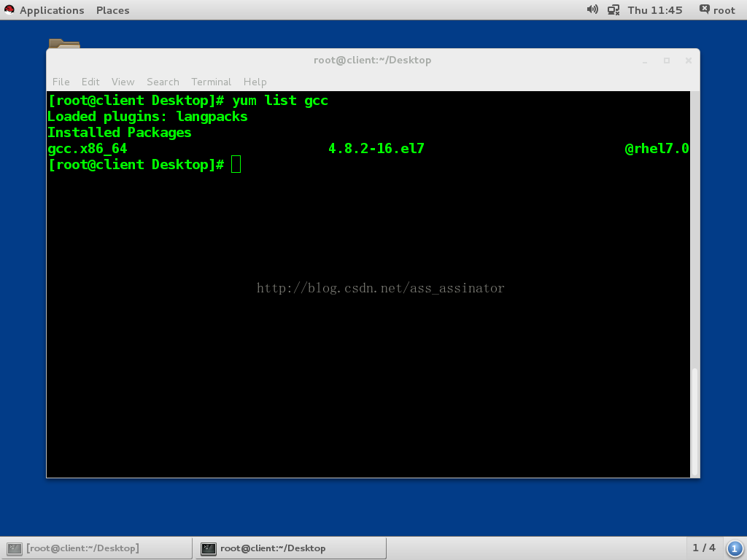Open the terminal Help menu
The width and height of the screenshot is (747, 560).
pos(255,82)
